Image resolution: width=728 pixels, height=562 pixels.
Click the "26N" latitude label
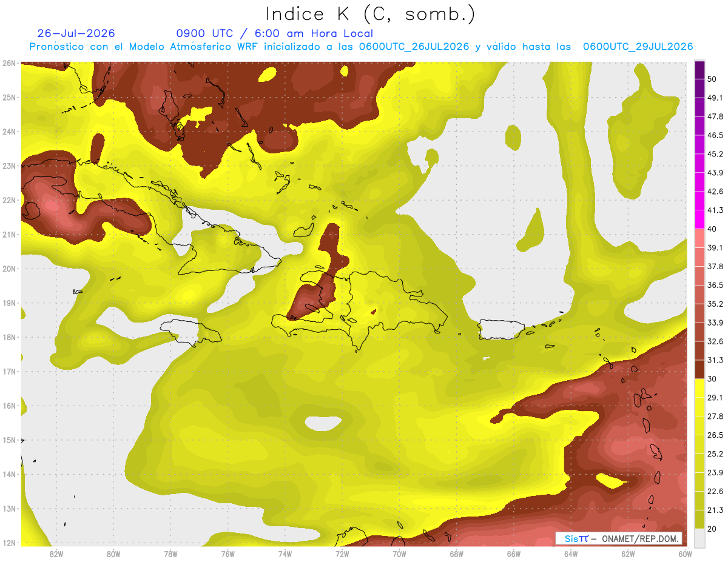point(9,62)
